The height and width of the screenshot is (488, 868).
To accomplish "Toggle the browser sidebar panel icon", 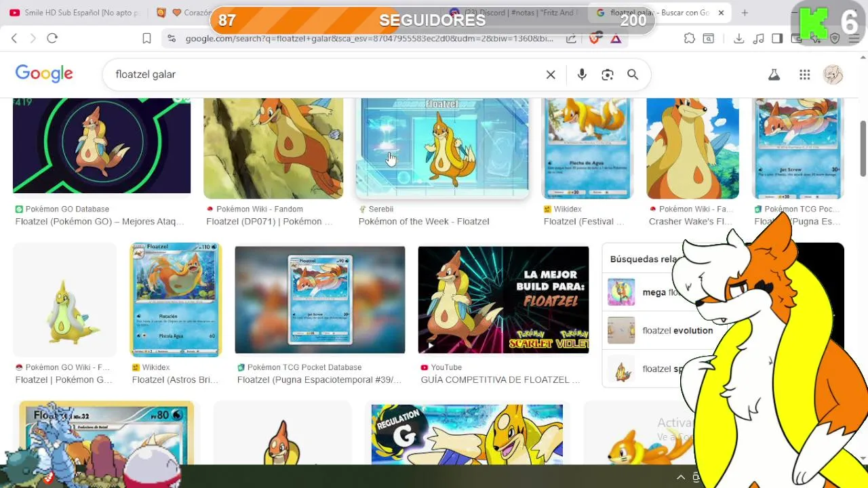I will tap(778, 39).
